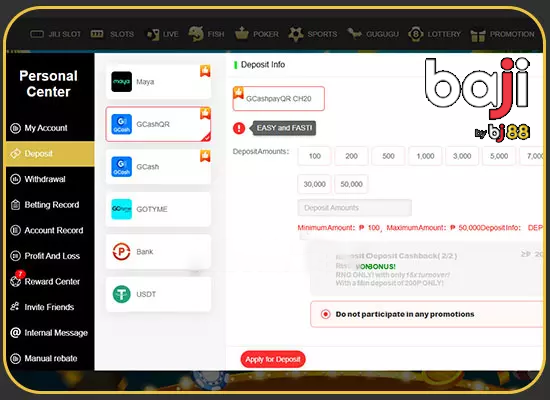Go to Withdrawal section
Image resolution: width=550 pixels, height=400 pixels.
(x=50, y=179)
